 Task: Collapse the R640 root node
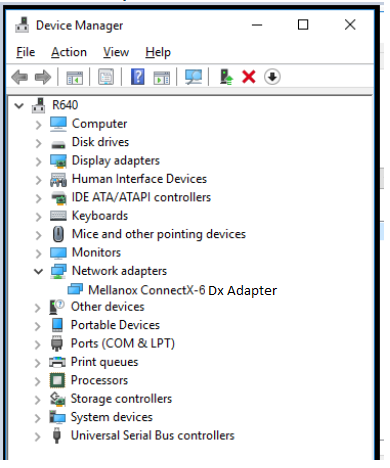click(19, 106)
